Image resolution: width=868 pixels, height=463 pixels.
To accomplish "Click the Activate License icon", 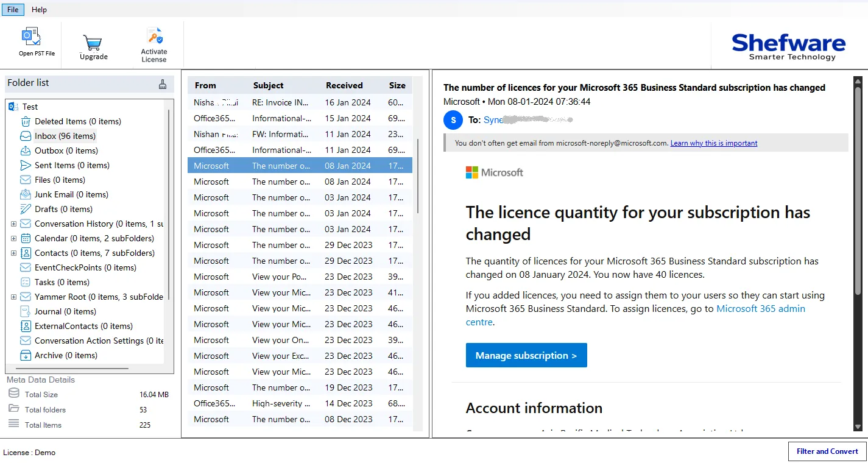I will 154,36.
